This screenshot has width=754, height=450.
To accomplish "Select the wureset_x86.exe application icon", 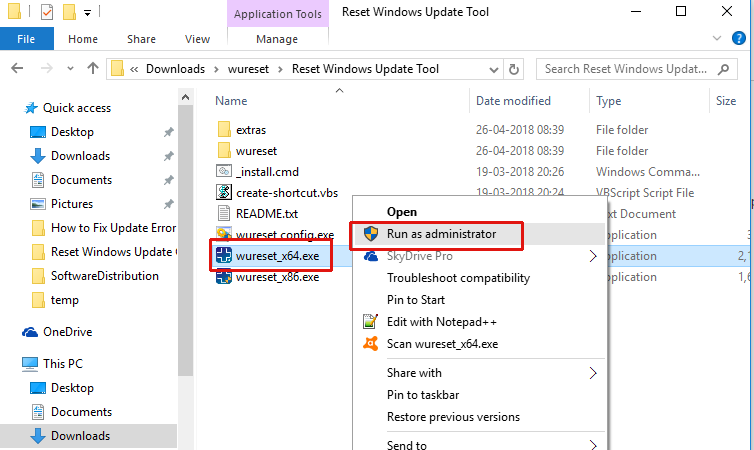I will (x=224, y=277).
